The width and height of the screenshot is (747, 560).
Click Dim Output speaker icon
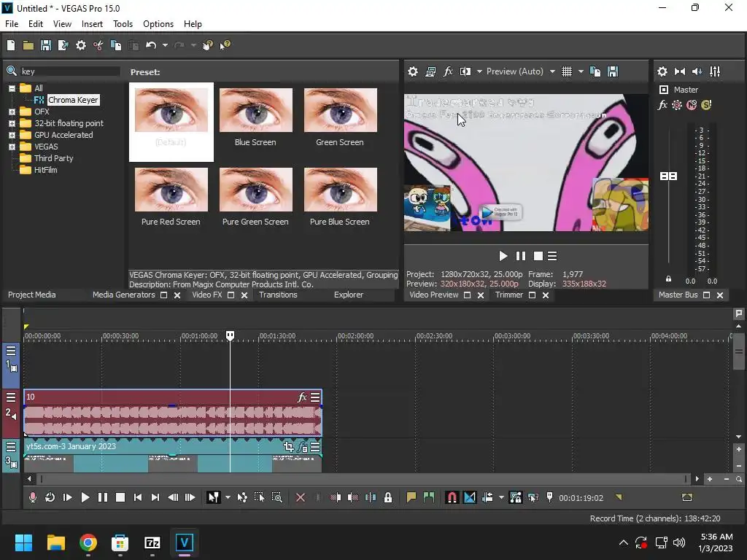[697, 71]
